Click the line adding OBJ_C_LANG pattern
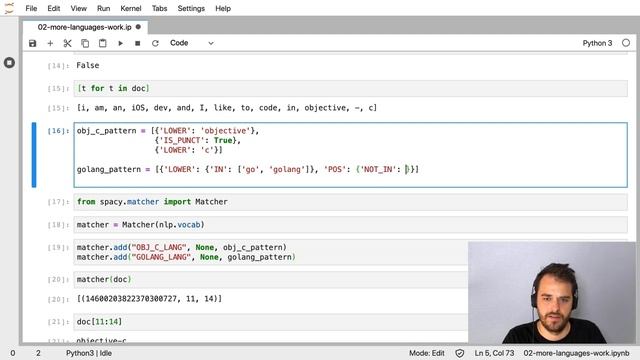Image resolution: width=640 pixels, height=360 pixels. point(182,247)
